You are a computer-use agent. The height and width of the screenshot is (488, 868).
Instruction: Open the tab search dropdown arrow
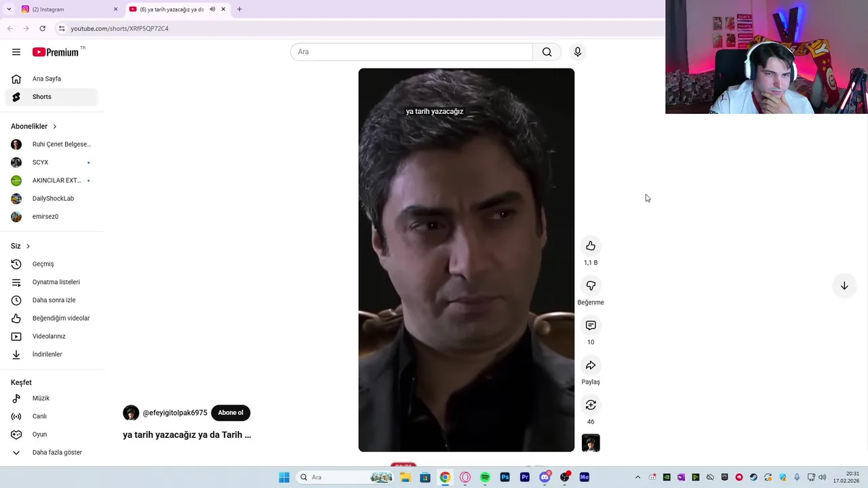click(x=9, y=9)
